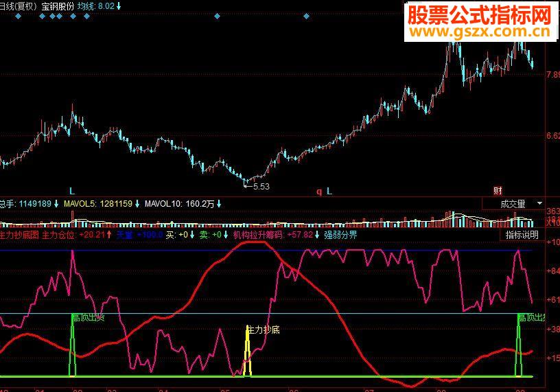Click the 宝钢股份 stock name

click(x=58, y=6)
